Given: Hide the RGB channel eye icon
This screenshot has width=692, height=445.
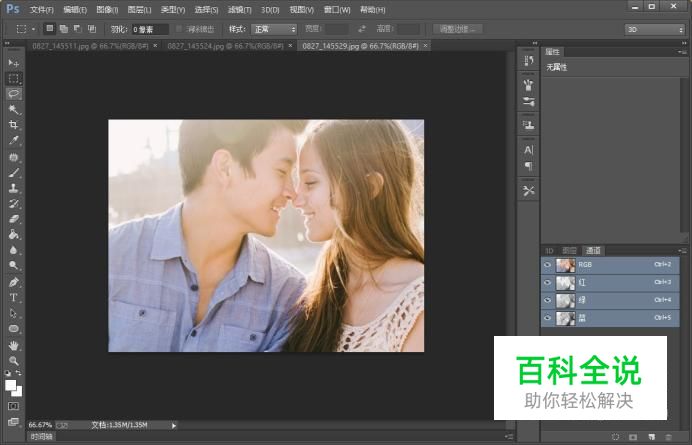Looking at the screenshot, I should point(547,265).
